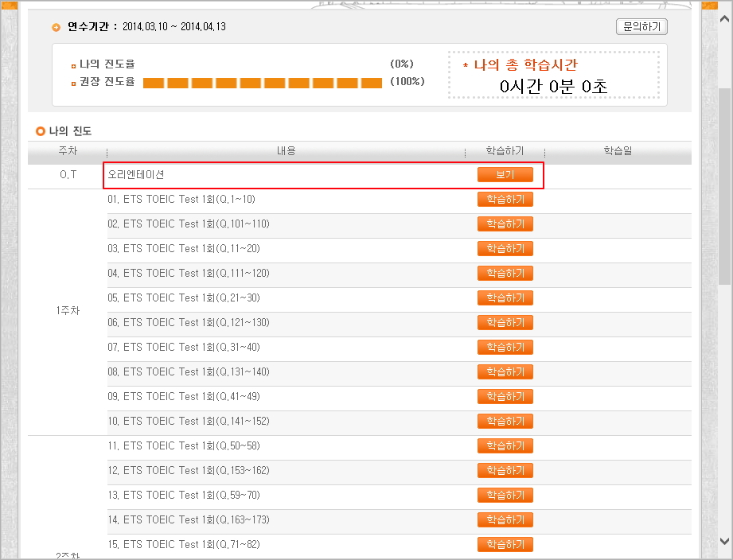Click text '02. ETS TOEIC Test 1회(Q.101~110)'
Image resolution: width=733 pixels, height=560 pixels.
pyautogui.click(x=189, y=224)
